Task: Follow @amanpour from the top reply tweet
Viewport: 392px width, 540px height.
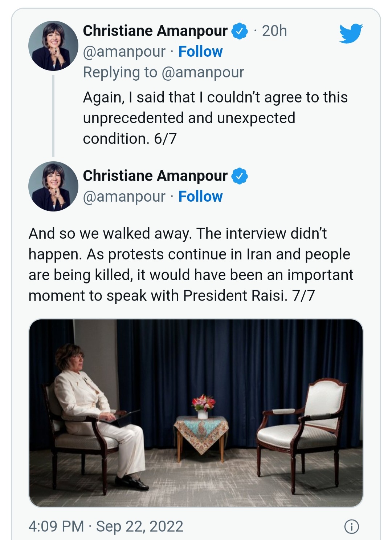Action: (x=200, y=52)
